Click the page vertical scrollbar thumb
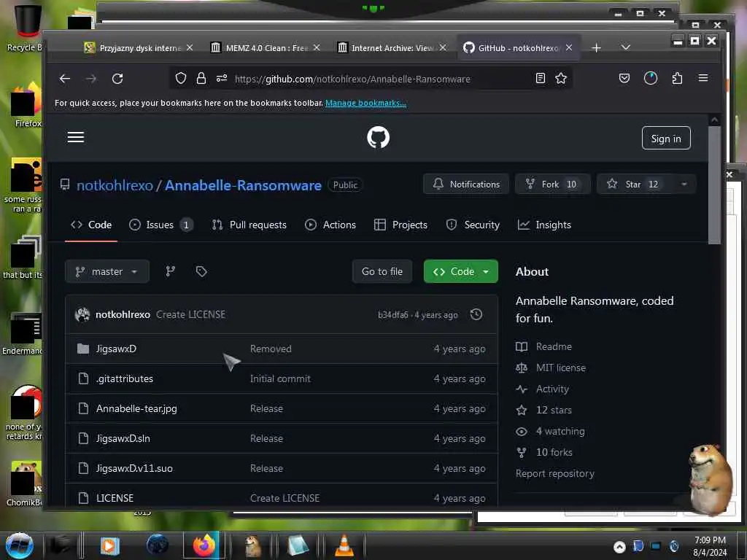 pos(714,184)
